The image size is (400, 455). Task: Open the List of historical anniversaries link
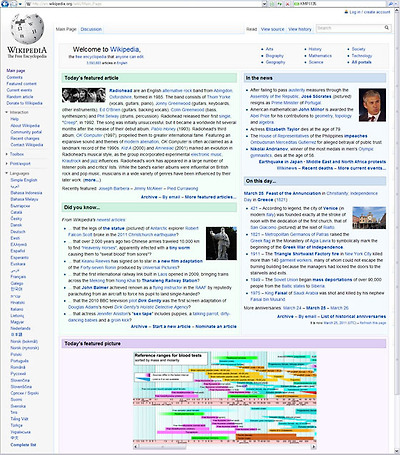(353, 316)
